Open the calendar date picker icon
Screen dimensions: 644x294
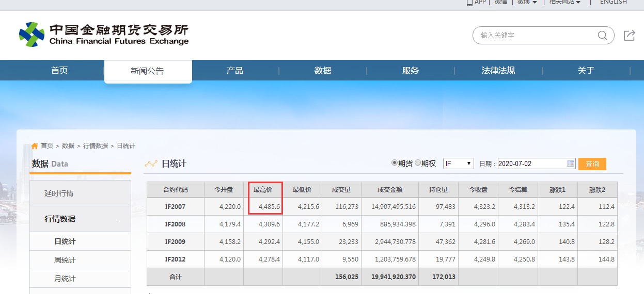(571, 164)
